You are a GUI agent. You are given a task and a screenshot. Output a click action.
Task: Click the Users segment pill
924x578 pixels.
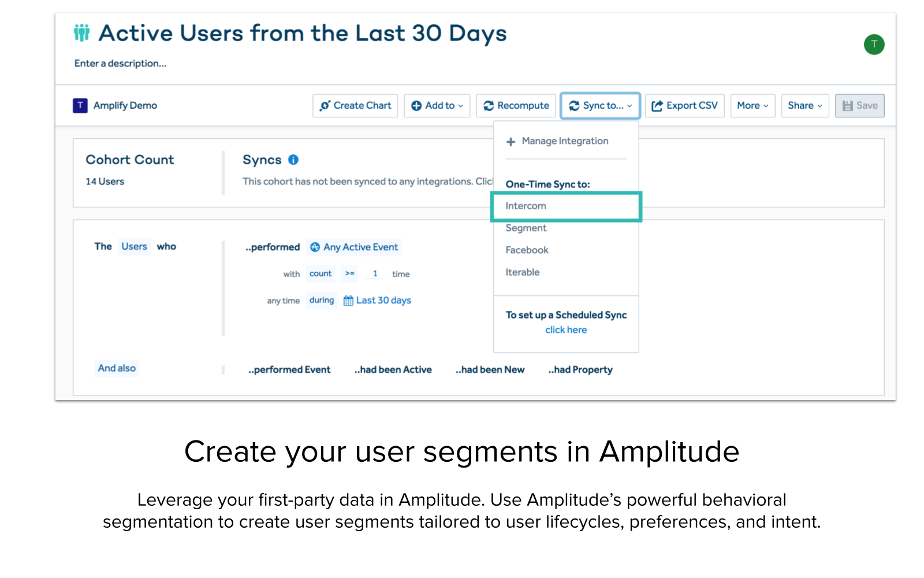(134, 246)
